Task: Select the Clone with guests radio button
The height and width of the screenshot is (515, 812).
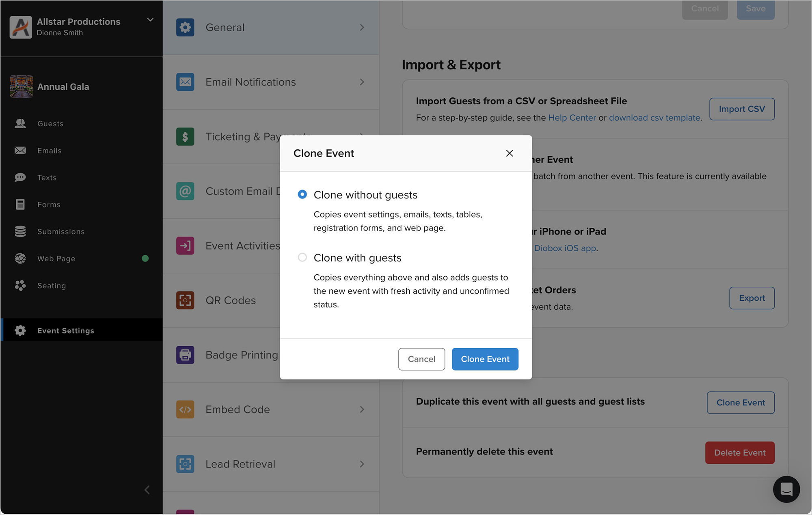Action: point(302,257)
